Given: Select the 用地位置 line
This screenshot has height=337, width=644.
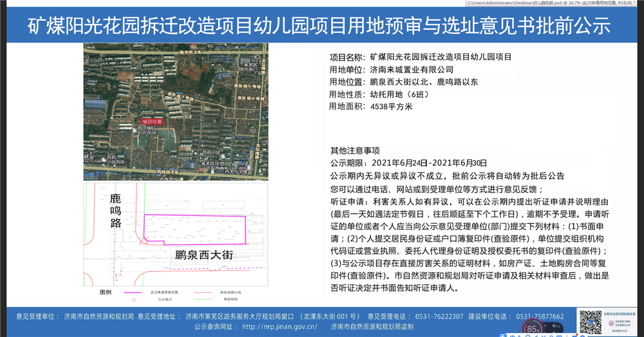Looking at the screenshot, I should click(404, 82).
